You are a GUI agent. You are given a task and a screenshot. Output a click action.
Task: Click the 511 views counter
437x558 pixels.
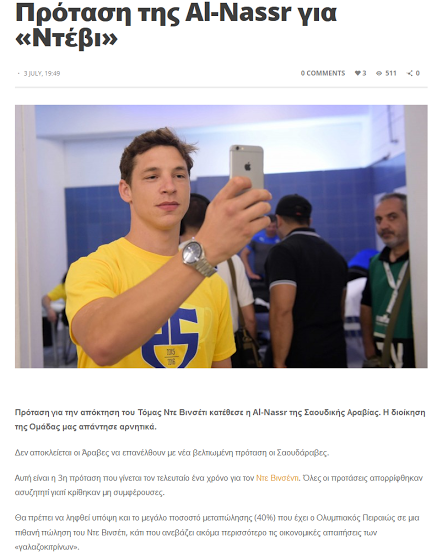[391, 73]
